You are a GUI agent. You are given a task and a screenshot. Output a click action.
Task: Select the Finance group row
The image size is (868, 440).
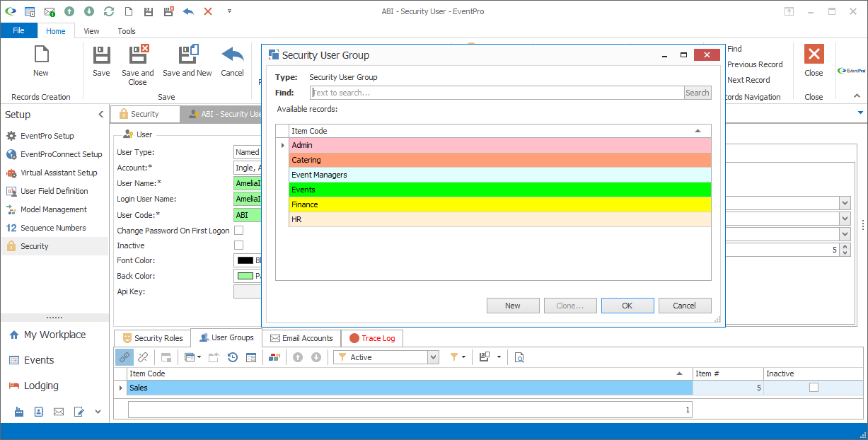pyautogui.click(x=499, y=204)
